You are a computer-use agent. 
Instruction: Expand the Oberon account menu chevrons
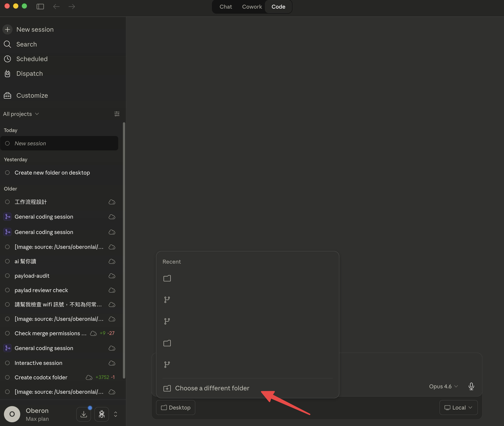click(116, 414)
